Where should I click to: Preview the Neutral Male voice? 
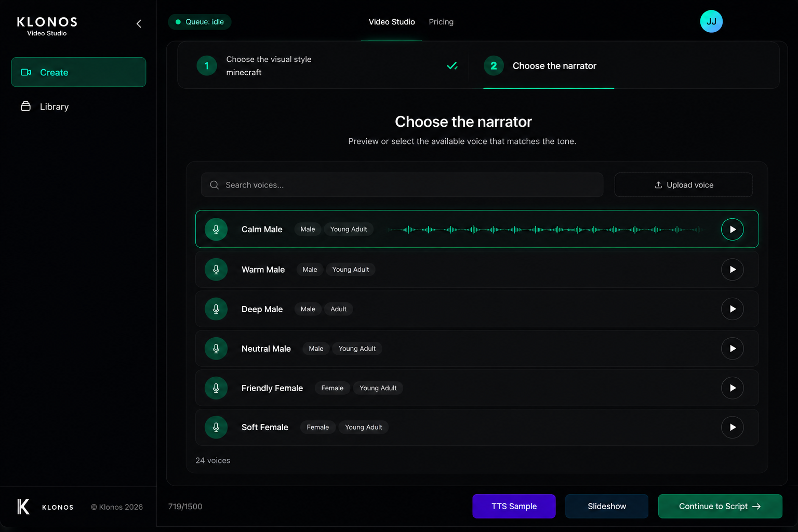point(732,349)
